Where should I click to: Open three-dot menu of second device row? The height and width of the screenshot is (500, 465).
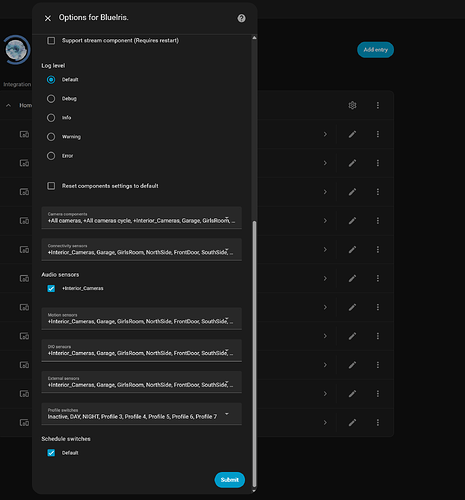(378, 163)
